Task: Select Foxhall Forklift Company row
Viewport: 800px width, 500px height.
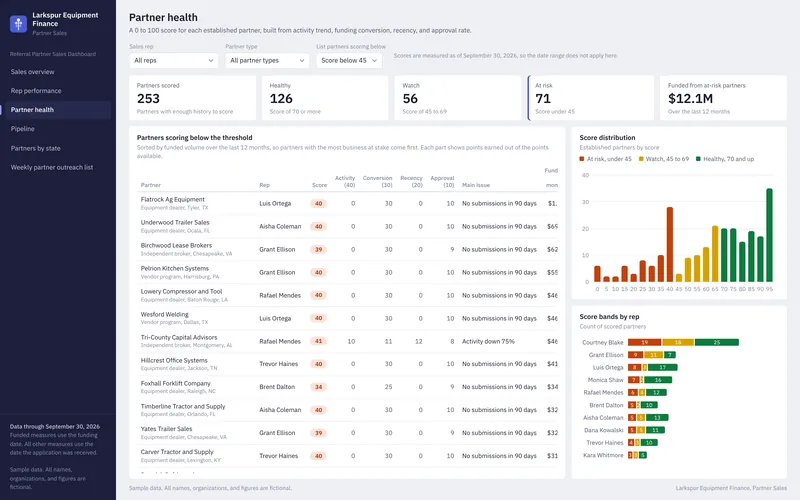Action: [347, 387]
